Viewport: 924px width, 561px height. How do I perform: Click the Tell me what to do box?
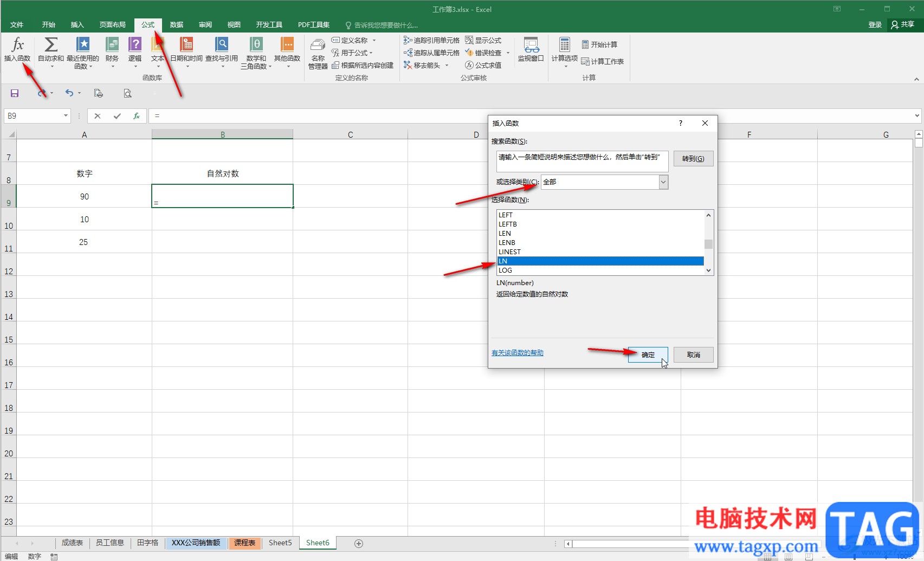tap(382, 25)
